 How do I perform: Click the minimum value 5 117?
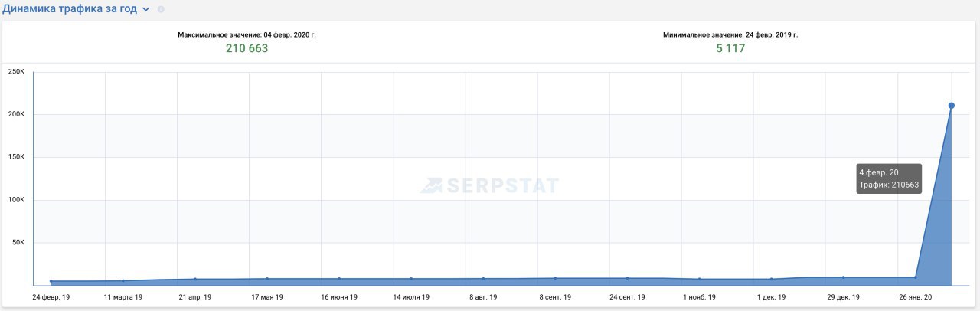coord(730,48)
